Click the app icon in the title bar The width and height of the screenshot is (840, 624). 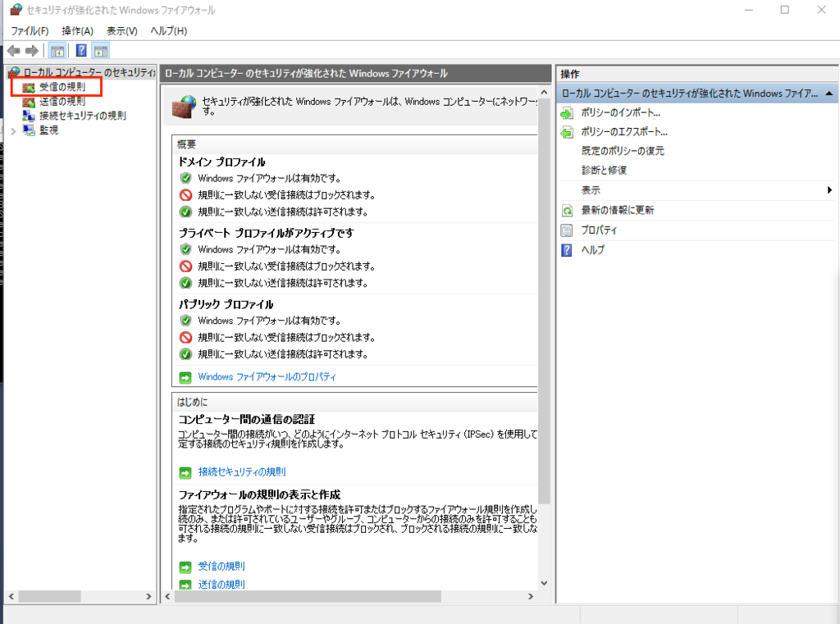[16, 10]
